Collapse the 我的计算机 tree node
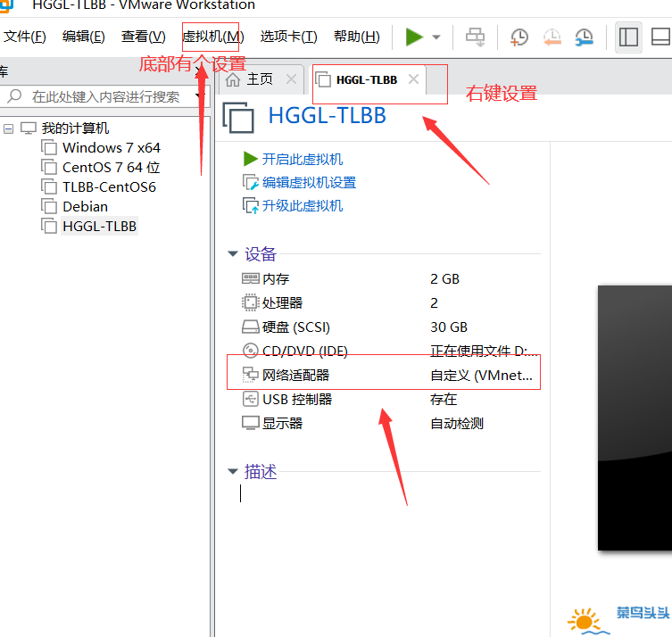Screen dimensions: 672x637 (x=8, y=128)
